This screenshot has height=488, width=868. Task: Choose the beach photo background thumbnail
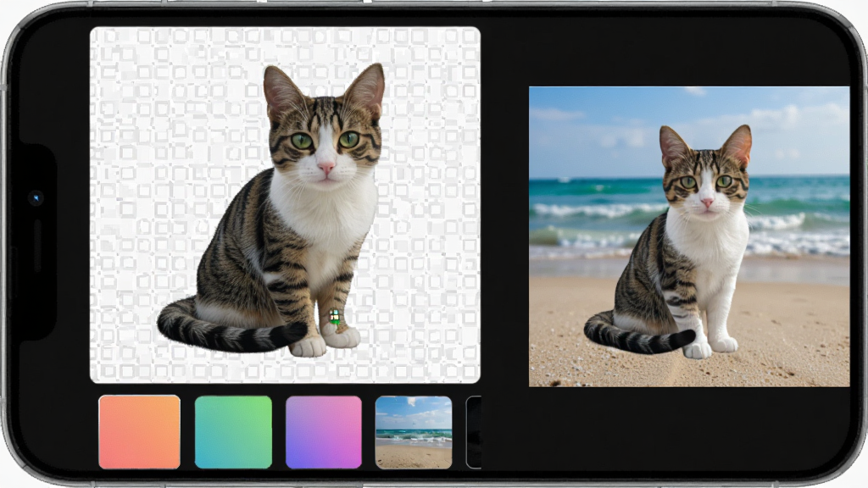[414, 431]
